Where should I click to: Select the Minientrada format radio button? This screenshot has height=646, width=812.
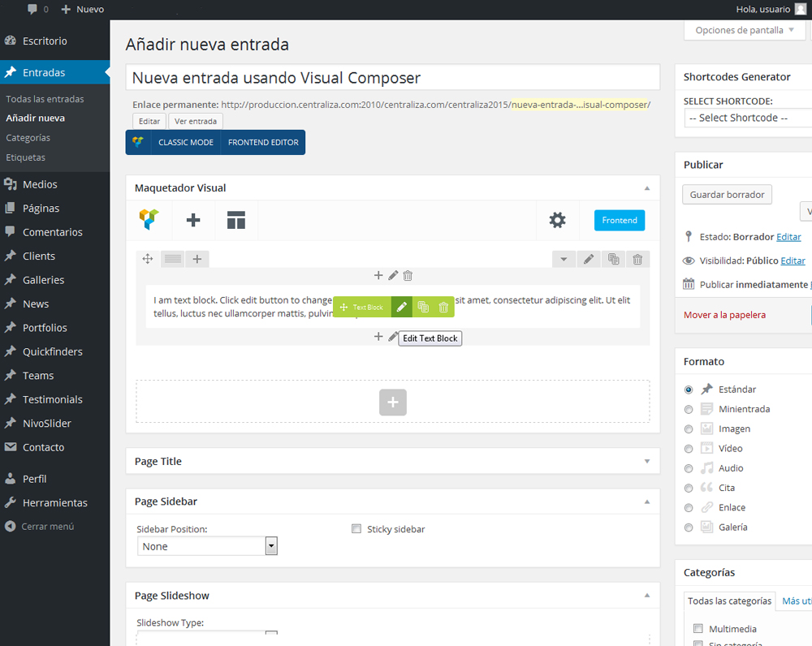[x=689, y=409]
